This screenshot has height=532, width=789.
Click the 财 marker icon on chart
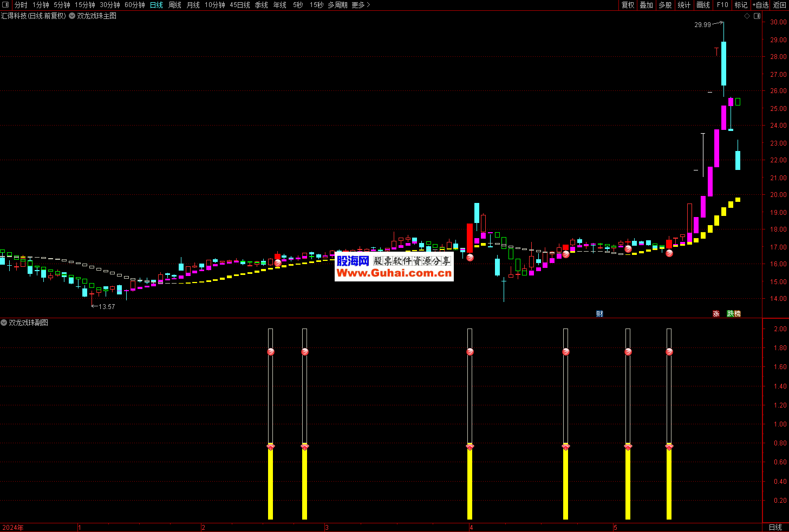[x=599, y=314]
